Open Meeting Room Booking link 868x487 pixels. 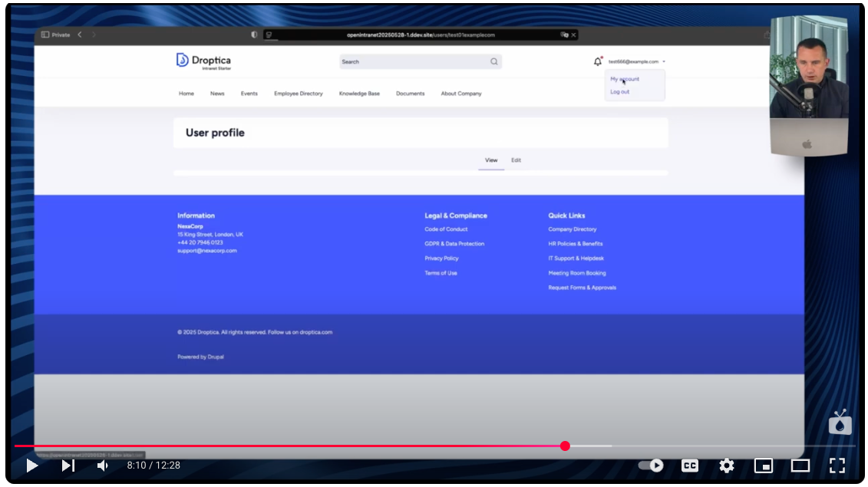click(x=577, y=273)
